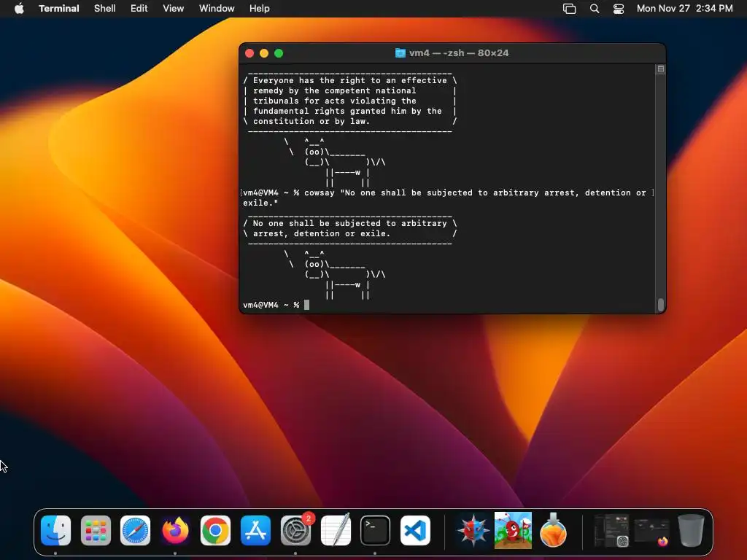Open the red ball golf game Dock icon

click(x=513, y=530)
